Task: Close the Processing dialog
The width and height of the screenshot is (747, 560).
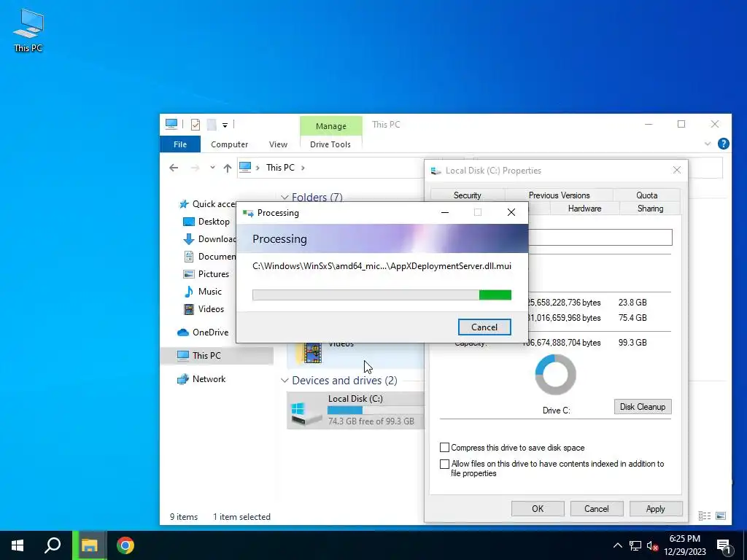Action: [511, 212]
